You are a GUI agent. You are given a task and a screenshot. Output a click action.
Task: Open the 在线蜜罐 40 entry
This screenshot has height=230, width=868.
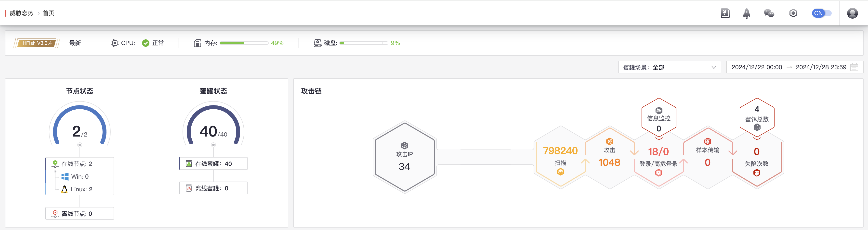214,164
